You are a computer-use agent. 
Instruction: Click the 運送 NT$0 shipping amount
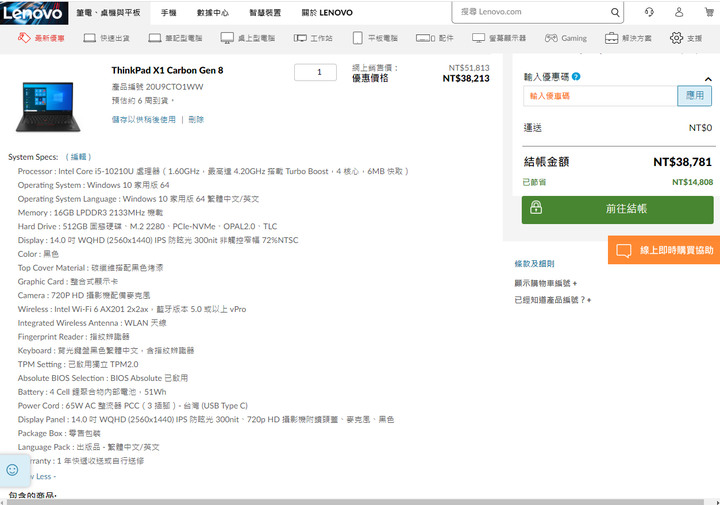coord(700,128)
